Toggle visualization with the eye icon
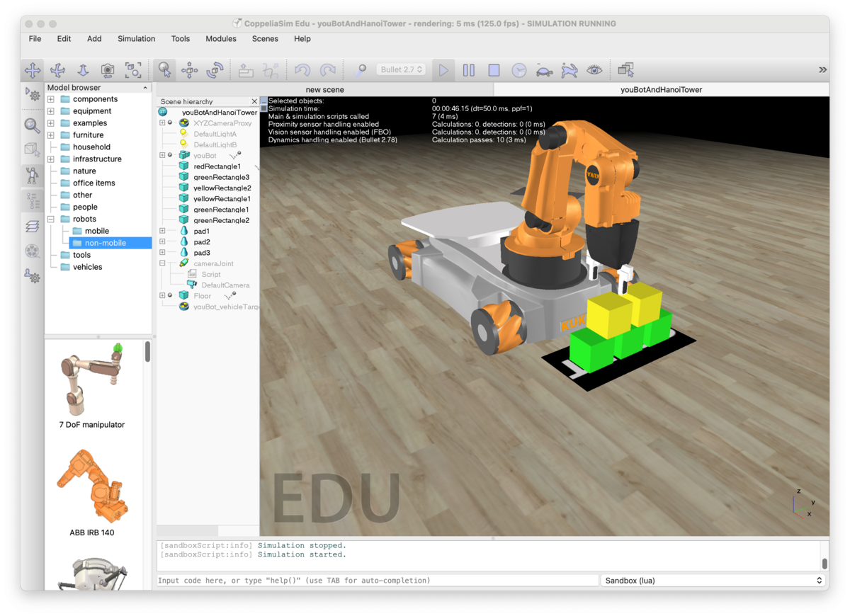Screen dimensions: 850x616 (x=594, y=70)
